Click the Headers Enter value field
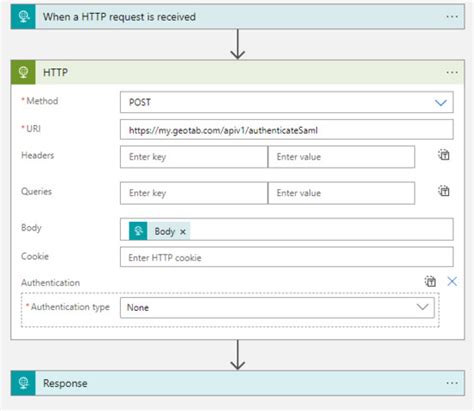The height and width of the screenshot is (411, 474). click(341, 157)
